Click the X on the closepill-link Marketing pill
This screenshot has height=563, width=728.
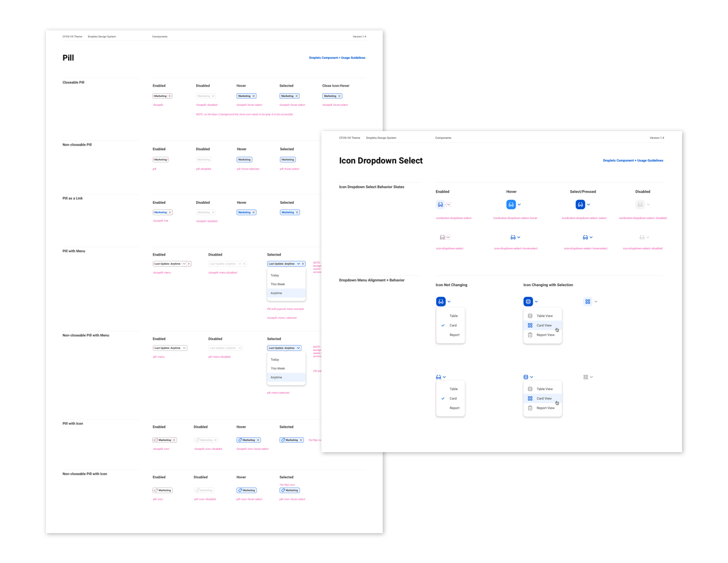point(170,213)
